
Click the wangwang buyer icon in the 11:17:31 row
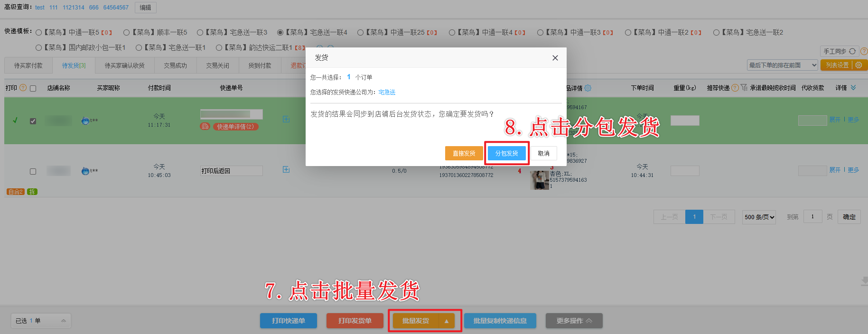pyautogui.click(x=85, y=121)
